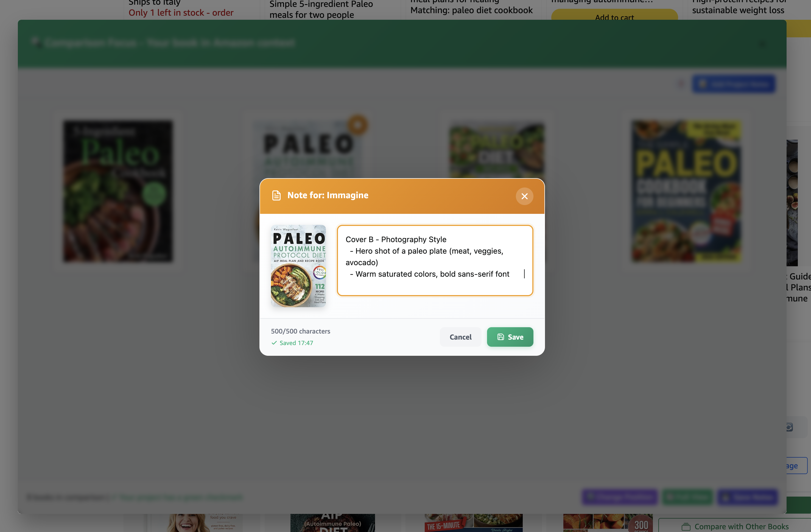The height and width of the screenshot is (532, 811).
Task: Select the 5-Ingredient Paleo Cookbook cover
Action: click(x=118, y=191)
